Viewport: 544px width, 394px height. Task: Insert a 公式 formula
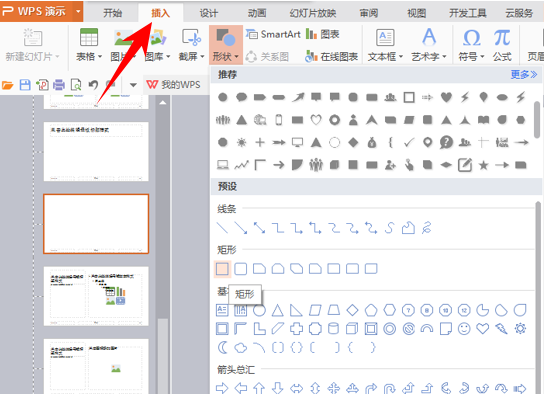pos(502,44)
